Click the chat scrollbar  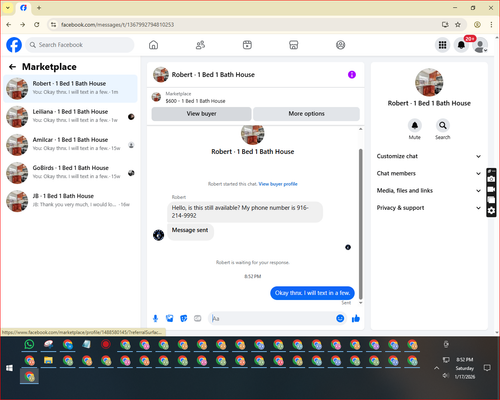(360, 224)
